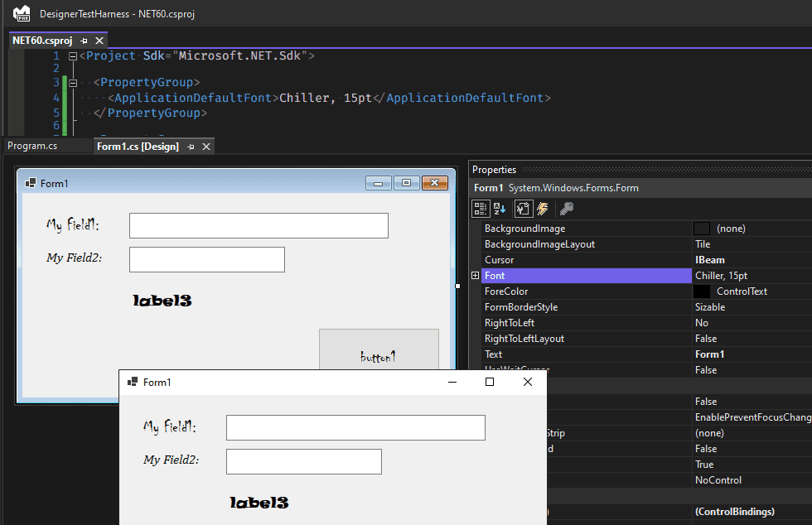Collapse the Project XML element
The image size is (812, 525).
73,56
